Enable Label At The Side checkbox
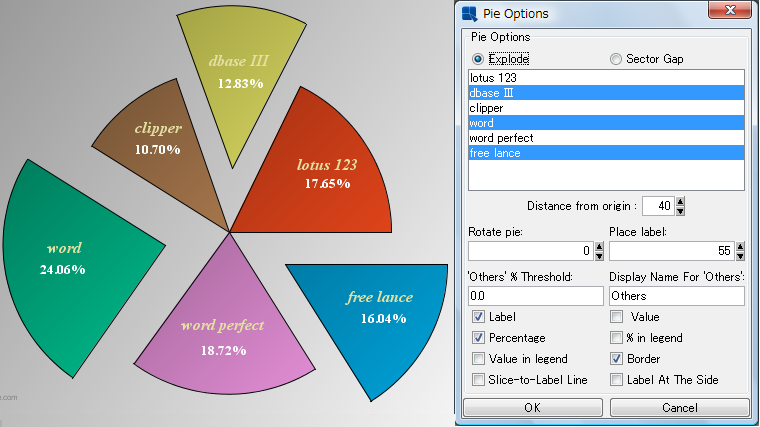The width and height of the screenshot is (760, 427). pos(617,380)
